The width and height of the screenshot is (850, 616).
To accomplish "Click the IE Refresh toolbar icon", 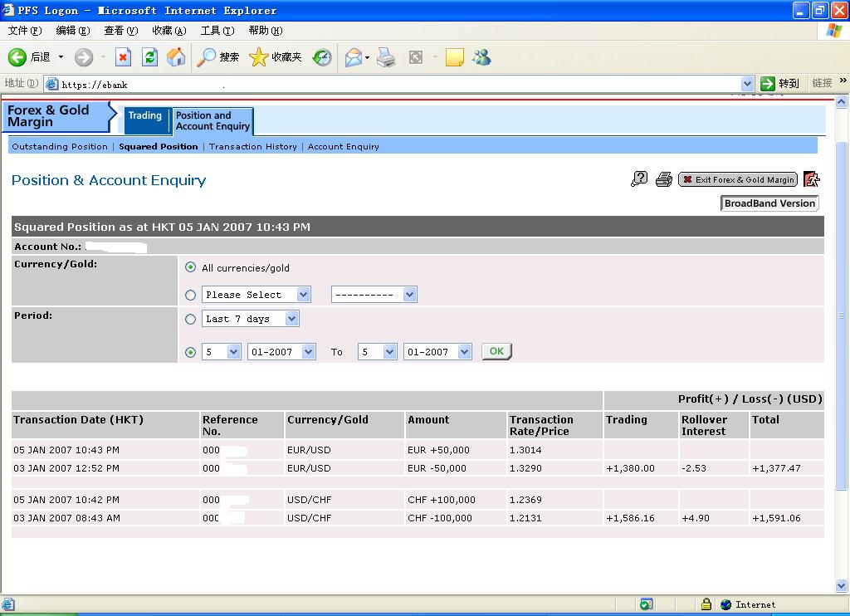I will click(x=149, y=56).
